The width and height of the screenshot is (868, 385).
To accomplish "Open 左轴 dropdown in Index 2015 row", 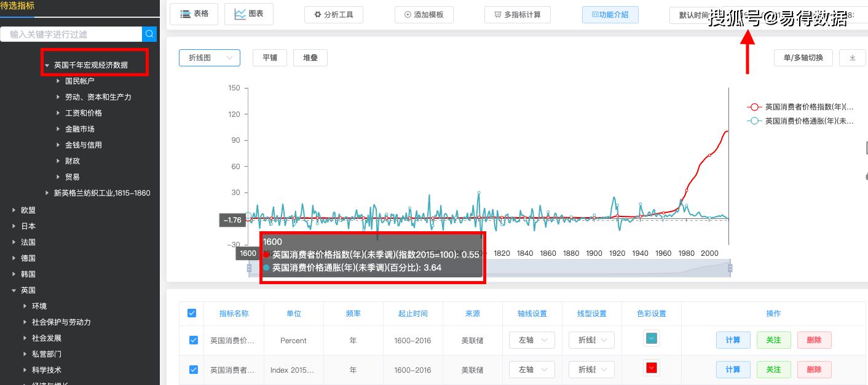I will tap(532, 370).
